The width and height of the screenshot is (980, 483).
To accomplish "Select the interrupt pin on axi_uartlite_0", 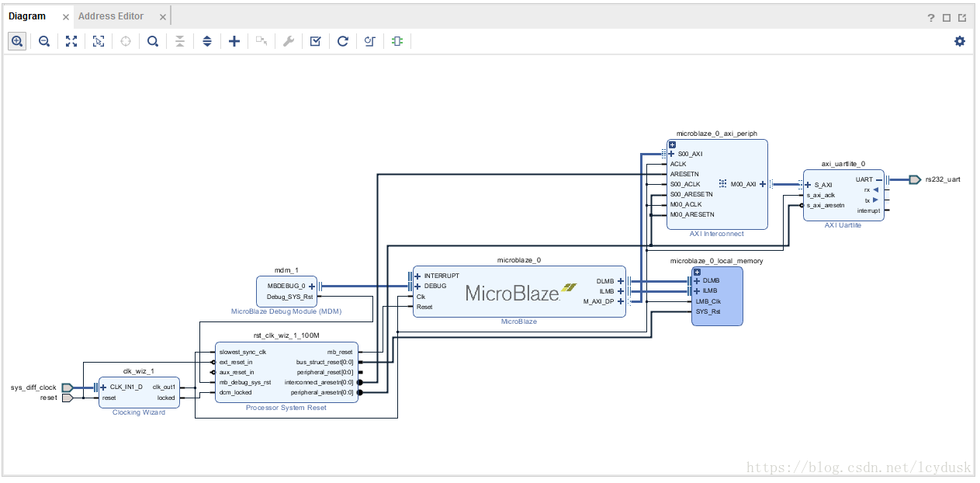I will pos(869,210).
